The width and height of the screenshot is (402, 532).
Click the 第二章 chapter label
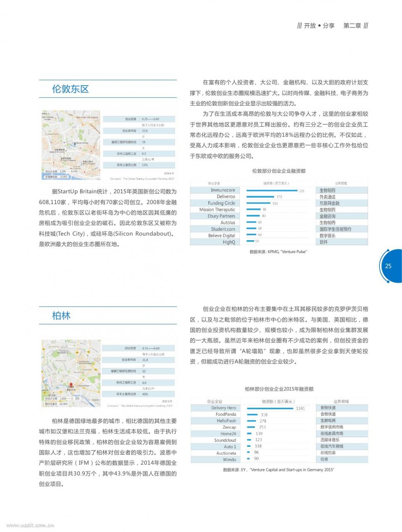coord(352,25)
